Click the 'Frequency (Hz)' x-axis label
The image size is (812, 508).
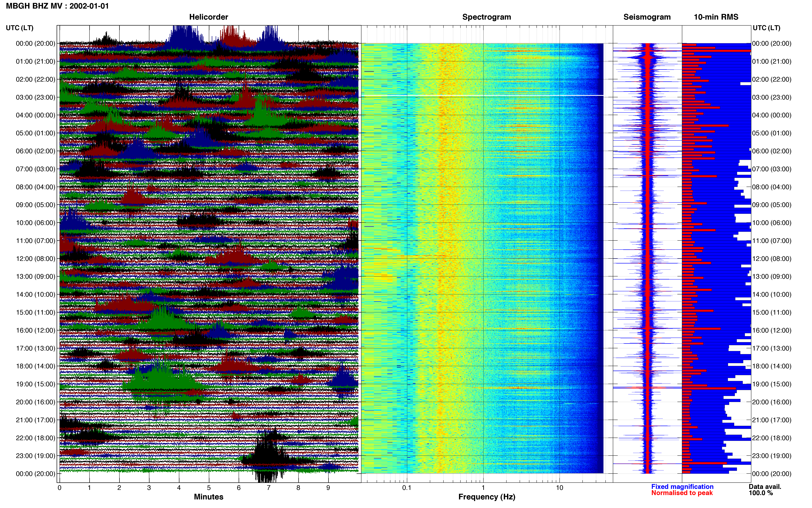487,497
